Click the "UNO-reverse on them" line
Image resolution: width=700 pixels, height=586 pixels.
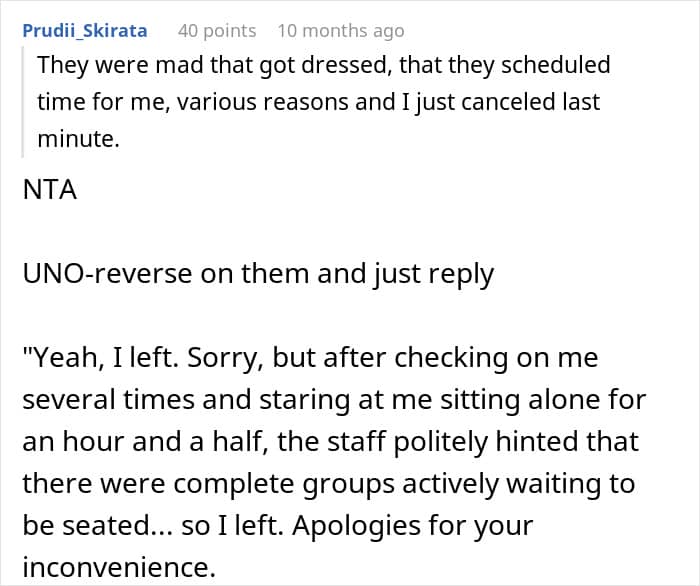(258, 273)
